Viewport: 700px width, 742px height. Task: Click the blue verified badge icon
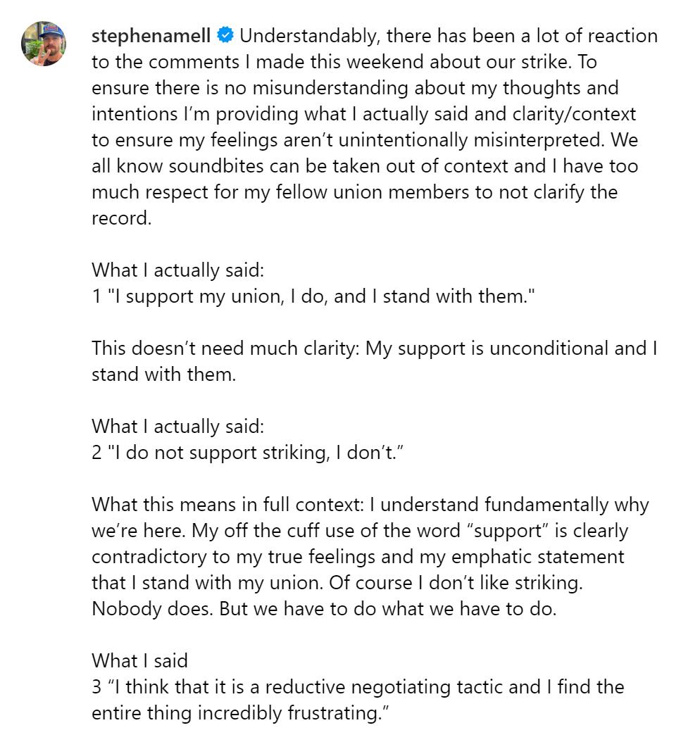tap(225, 35)
